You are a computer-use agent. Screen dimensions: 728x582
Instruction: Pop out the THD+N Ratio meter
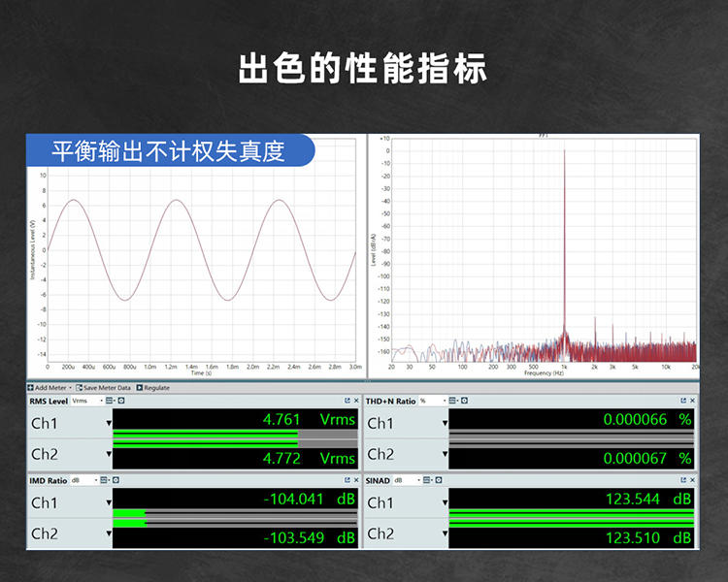[683, 401]
